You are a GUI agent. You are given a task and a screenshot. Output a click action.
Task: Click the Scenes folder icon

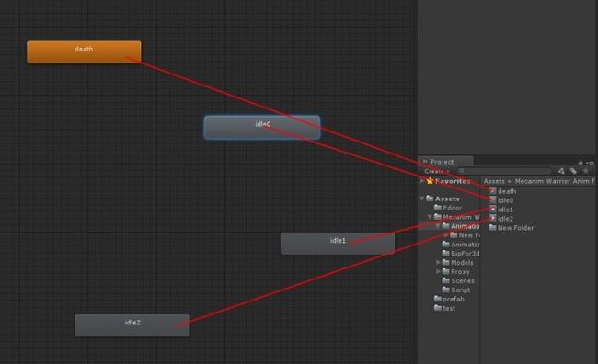(445, 280)
